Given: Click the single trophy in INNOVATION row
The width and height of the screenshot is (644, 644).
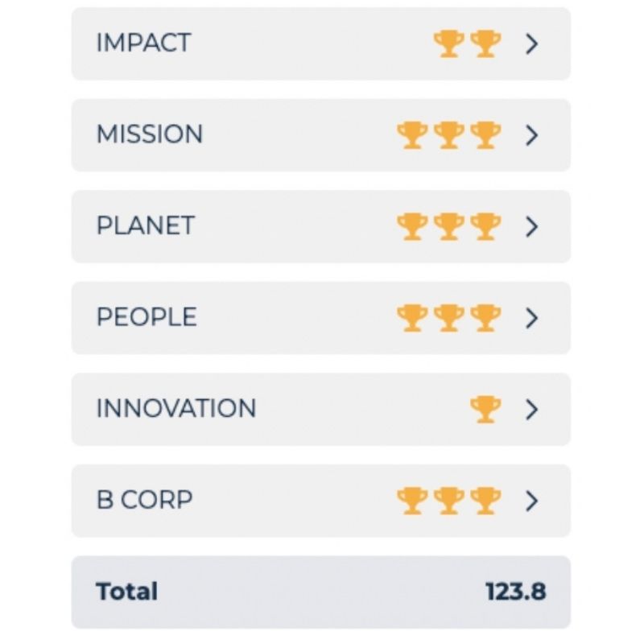Looking at the screenshot, I should coord(485,409).
